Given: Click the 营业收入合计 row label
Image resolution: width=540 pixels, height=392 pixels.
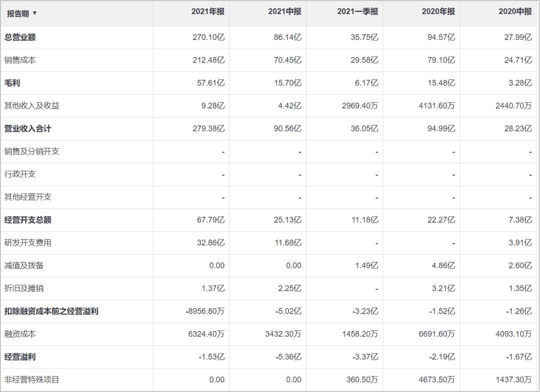Looking at the screenshot, I should 28,128.
